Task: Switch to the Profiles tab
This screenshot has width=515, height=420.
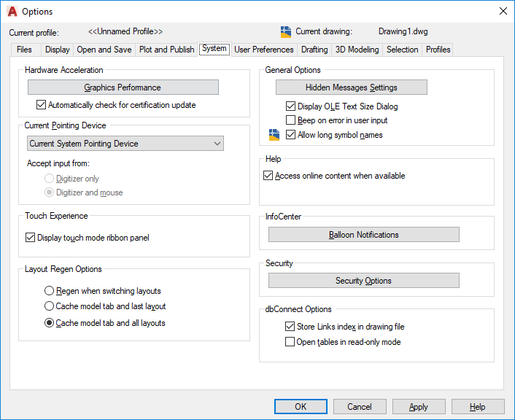Action: [x=438, y=50]
